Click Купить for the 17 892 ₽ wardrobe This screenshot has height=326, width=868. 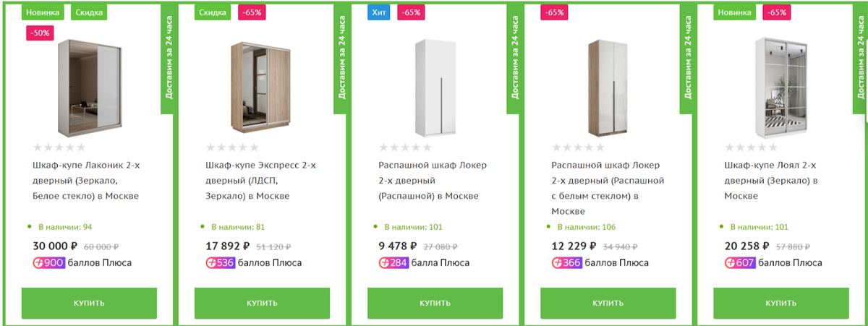[262, 303]
